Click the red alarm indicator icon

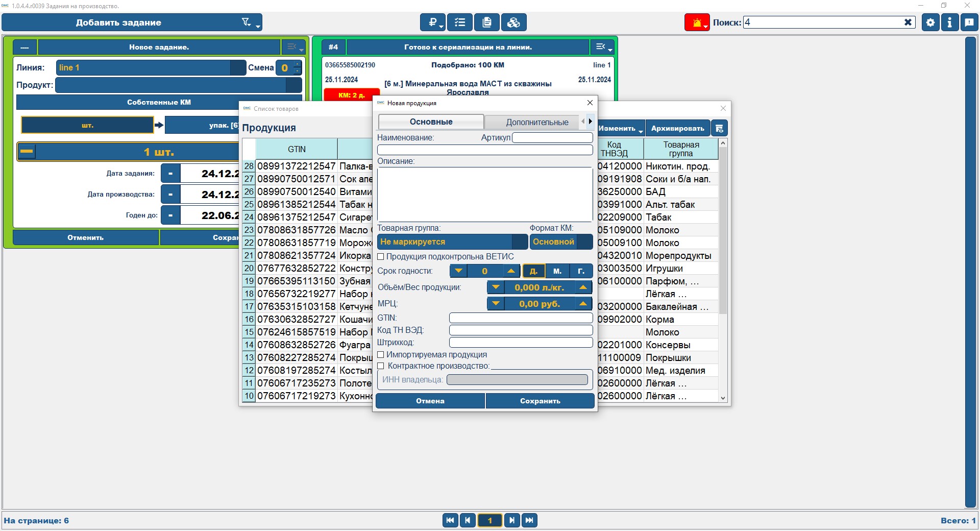pos(697,22)
